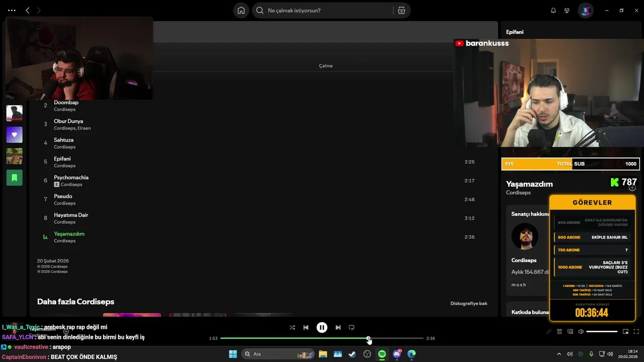Open connect to a device
This screenshot has height=362, width=644.
pos(571,331)
